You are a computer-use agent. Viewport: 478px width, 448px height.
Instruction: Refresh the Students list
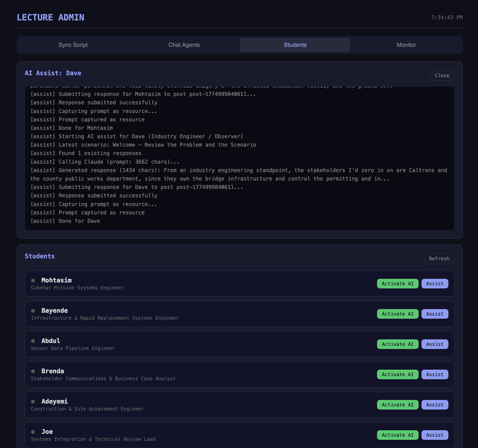point(439,259)
